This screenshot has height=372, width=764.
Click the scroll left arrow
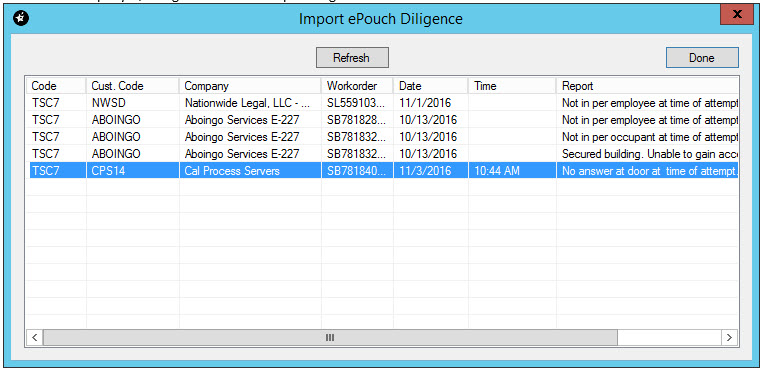click(x=35, y=337)
